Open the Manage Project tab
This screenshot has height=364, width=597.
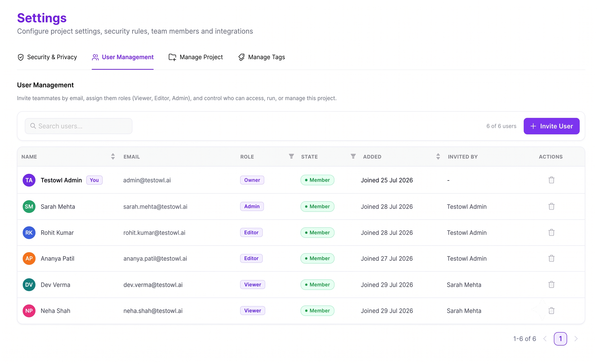tap(195, 57)
